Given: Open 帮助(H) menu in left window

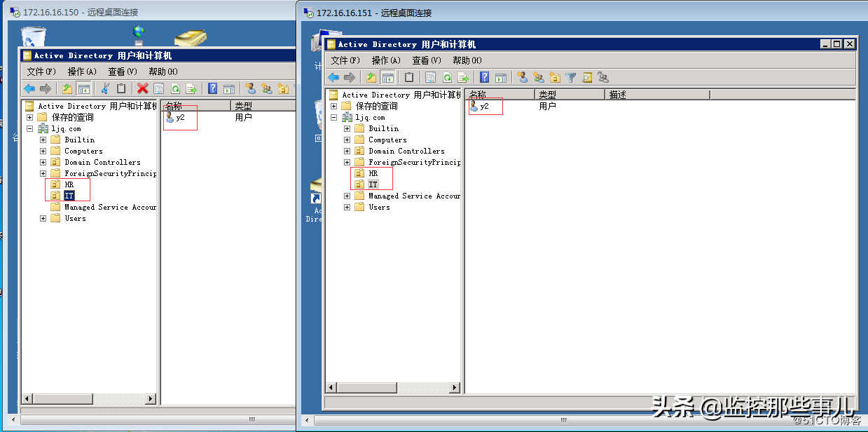Looking at the screenshot, I should [x=163, y=72].
